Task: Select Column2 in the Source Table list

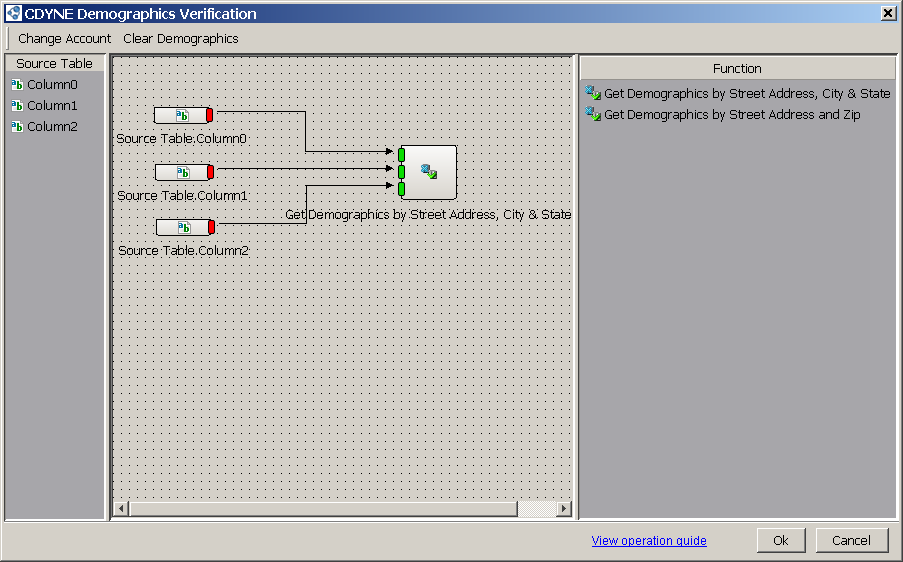Action: 52,127
